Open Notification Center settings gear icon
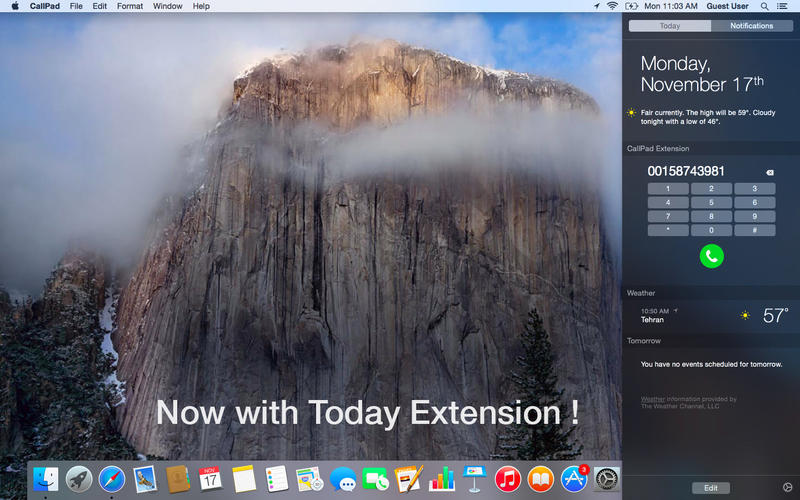Image resolution: width=800 pixels, height=500 pixels. (x=787, y=487)
